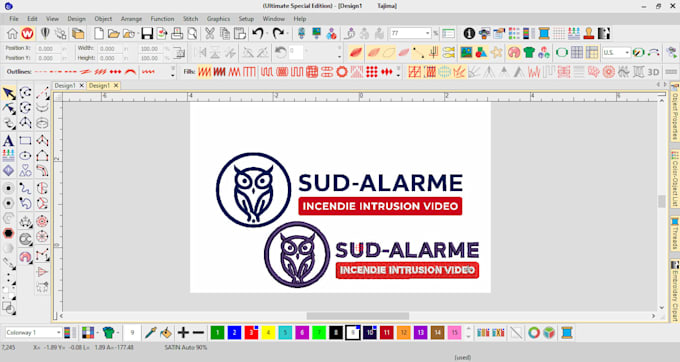Viewport: 680px width, 362px height.
Task: Open the File menu
Action: click(14, 19)
